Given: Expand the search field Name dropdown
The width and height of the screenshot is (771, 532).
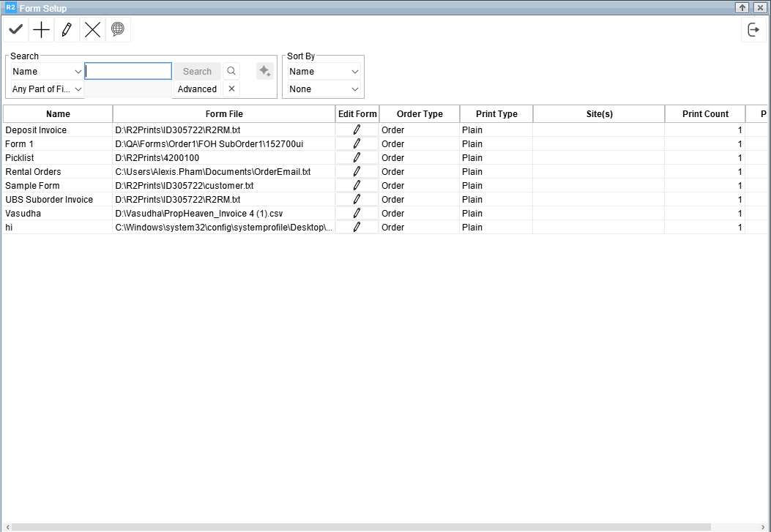Looking at the screenshot, I should click(48, 72).
